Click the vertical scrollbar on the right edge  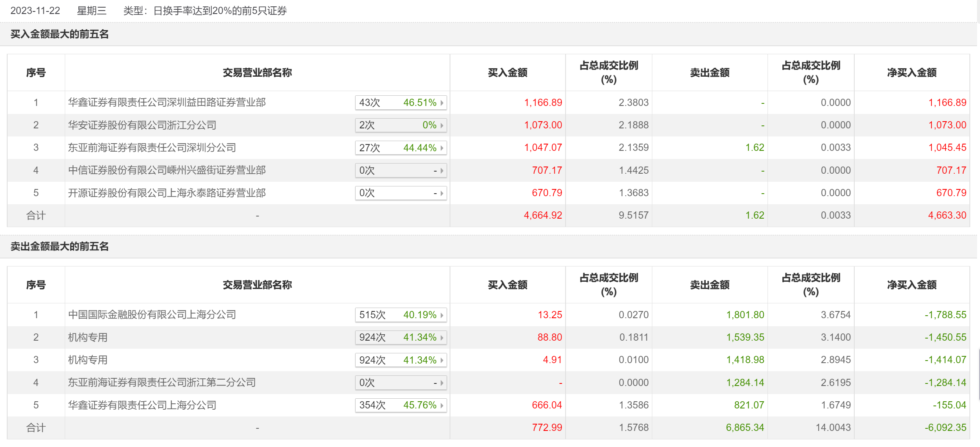[978, 375]
